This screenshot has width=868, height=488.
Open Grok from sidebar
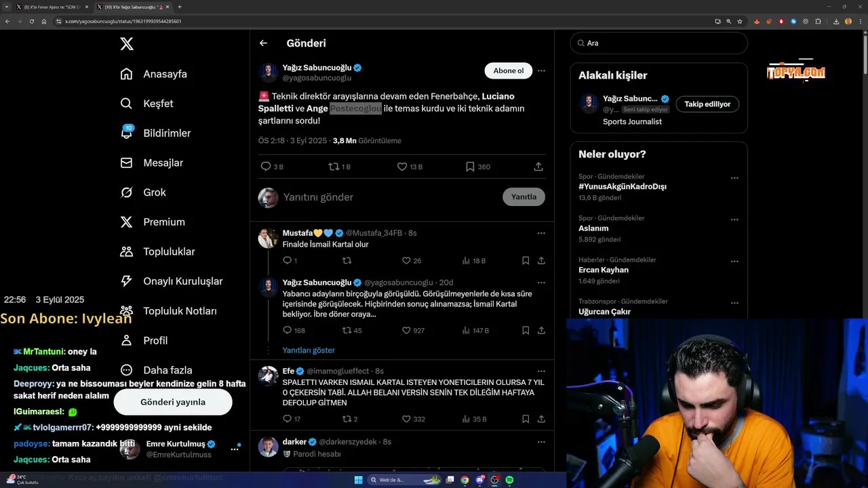(x=142, y=192)
